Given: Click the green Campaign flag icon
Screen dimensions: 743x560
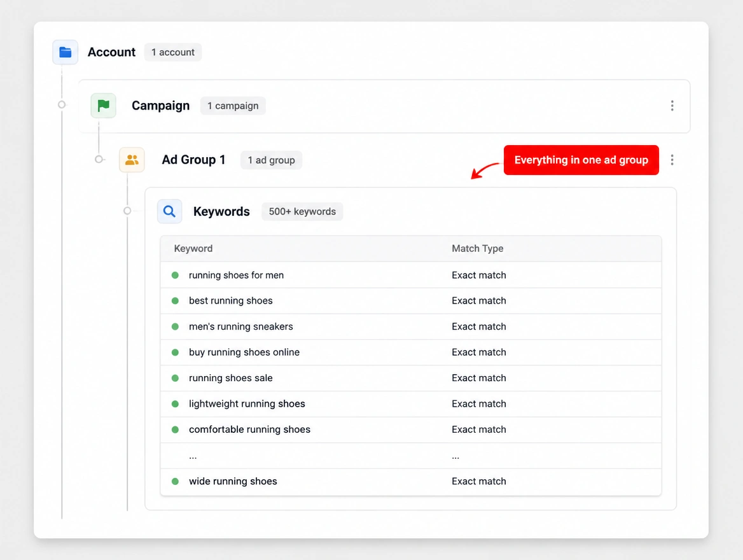Looking at the screenshot, I should pos(103,105).
